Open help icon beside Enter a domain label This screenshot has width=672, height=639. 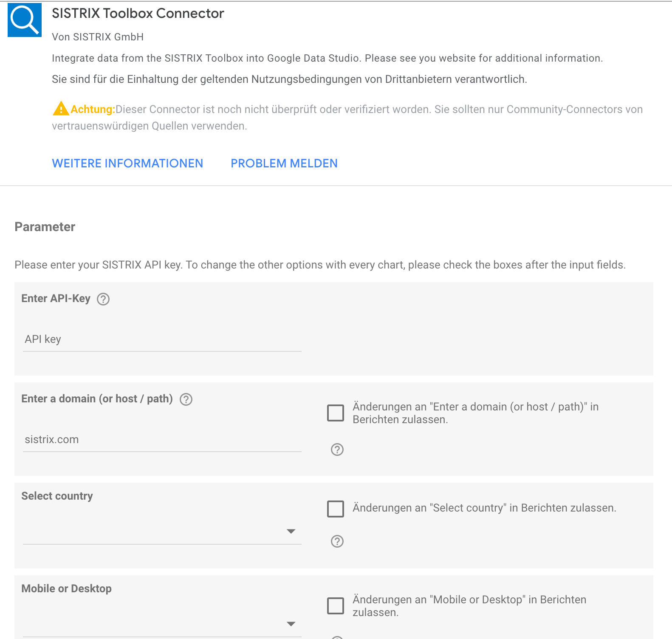coord(186,399)
